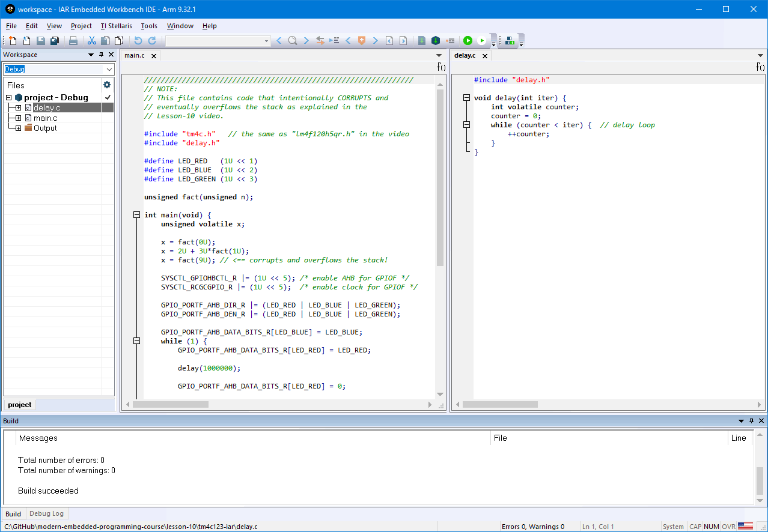Pin the Workspace panel with pushpin
The image size is (768, 532).
point(101,55)
